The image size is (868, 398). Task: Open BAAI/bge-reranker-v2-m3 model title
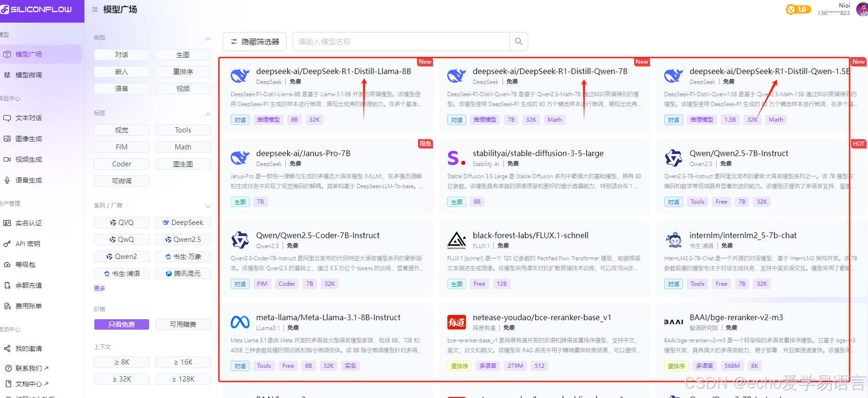tap(736, 317)
